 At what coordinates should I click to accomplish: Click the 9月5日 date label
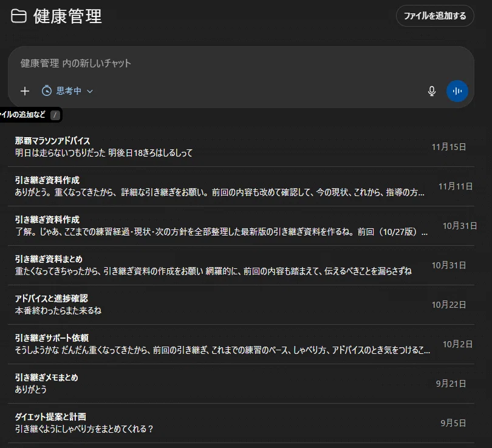click(453, 423)
